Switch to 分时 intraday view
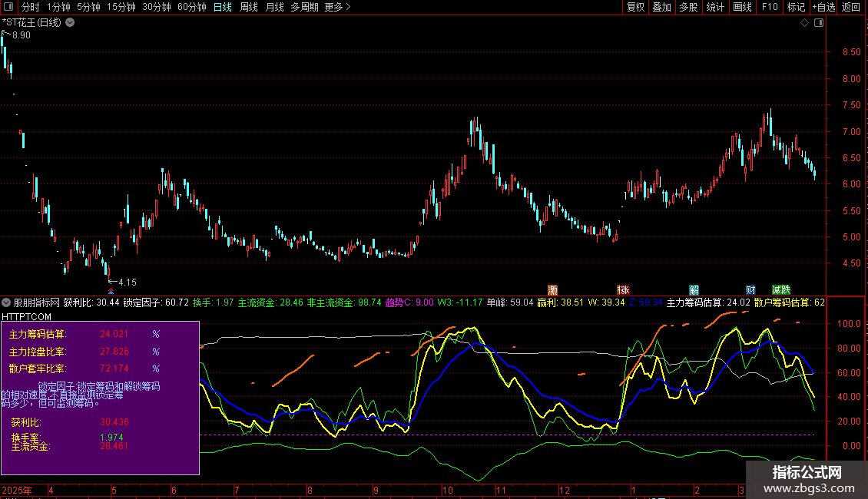The image size is (868, 499). (x=31, y=7)
